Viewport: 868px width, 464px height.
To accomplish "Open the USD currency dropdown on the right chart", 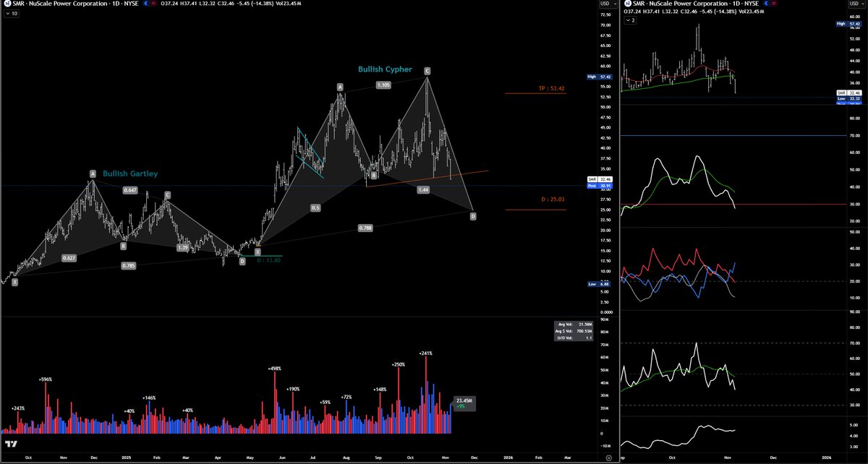I will tap(859, 4).
